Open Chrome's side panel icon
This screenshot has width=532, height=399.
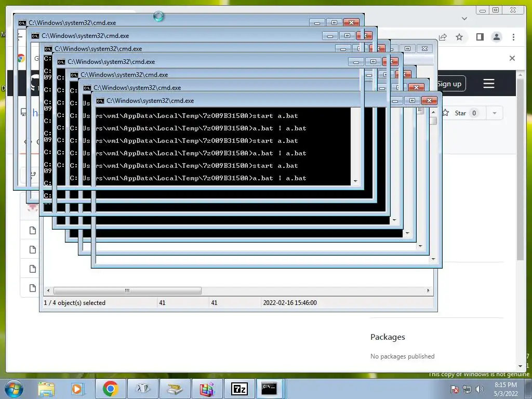click(480, 37)
